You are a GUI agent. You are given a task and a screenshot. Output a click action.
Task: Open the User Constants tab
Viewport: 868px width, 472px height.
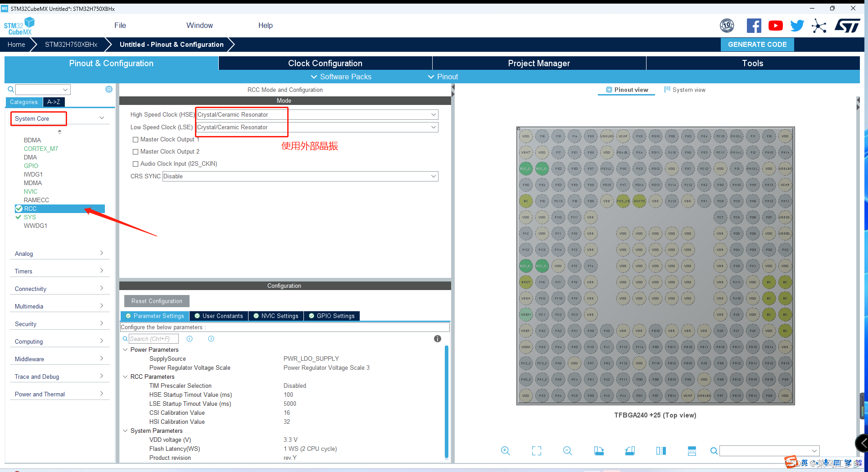point(218,316)
